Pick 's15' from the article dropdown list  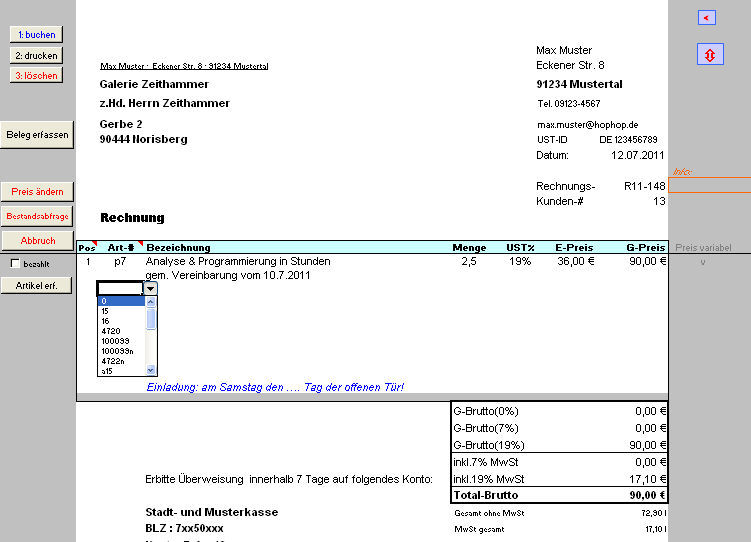pos(106,370)
